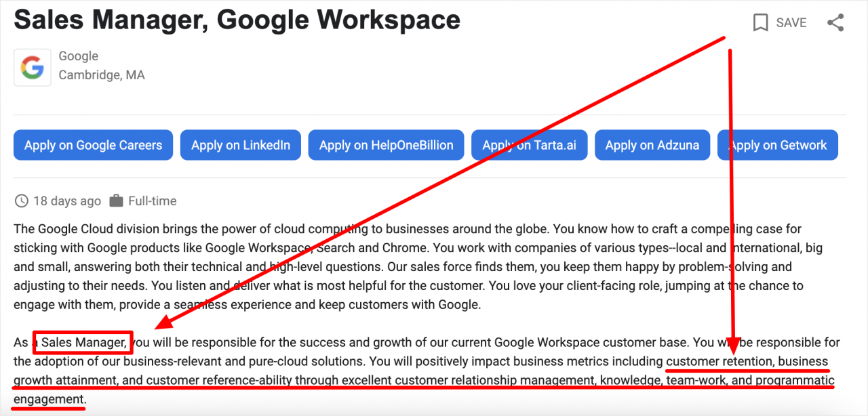This screenshot has width=868, height=416.
Task: Click the Full-time job type label
Action: pyautogui.click(x=152, y=201)
